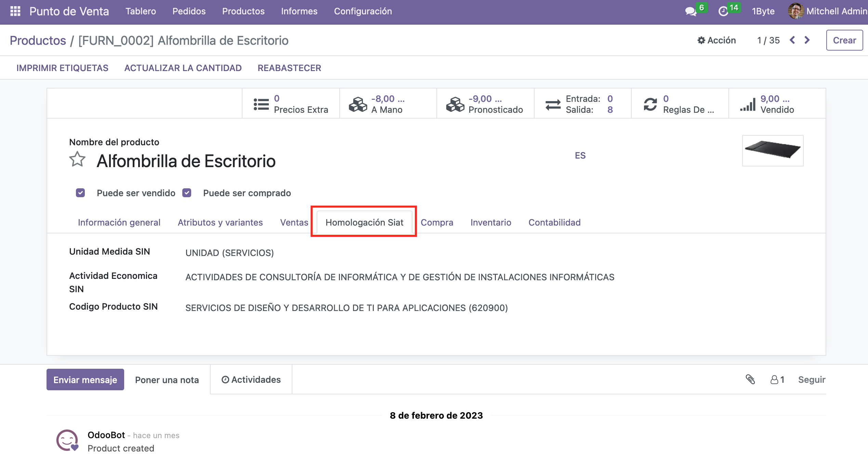This screenshot has width=868, height=460.
Task: Go to next record with right chevron
Action: pyautogui.click(x=807, y=40)
